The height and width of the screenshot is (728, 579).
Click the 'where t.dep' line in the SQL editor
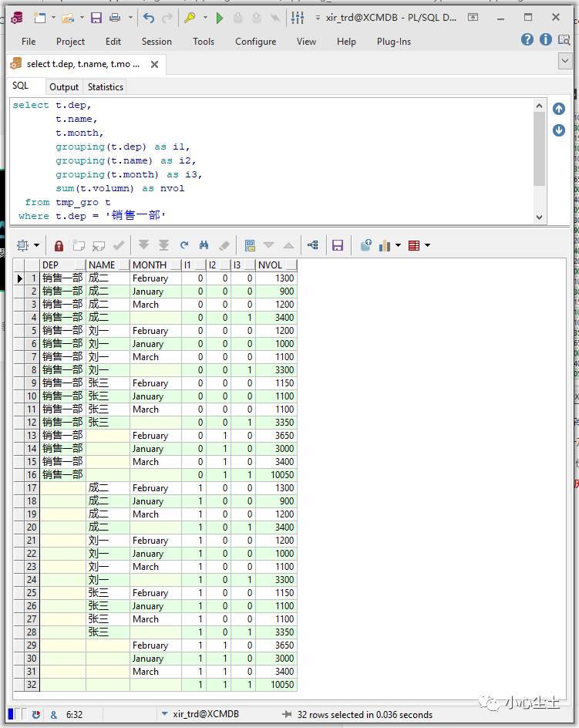(92, 215)
